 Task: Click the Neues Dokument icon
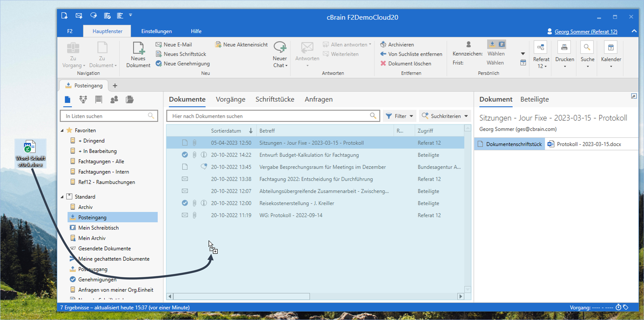pos(138,48)
